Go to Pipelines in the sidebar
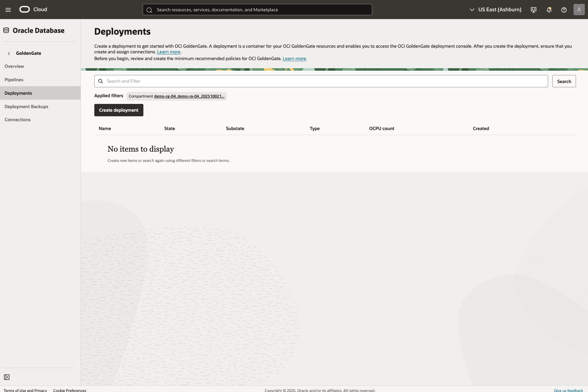Image resolution: width=588 pixels, height=392 pixels. 14,80
